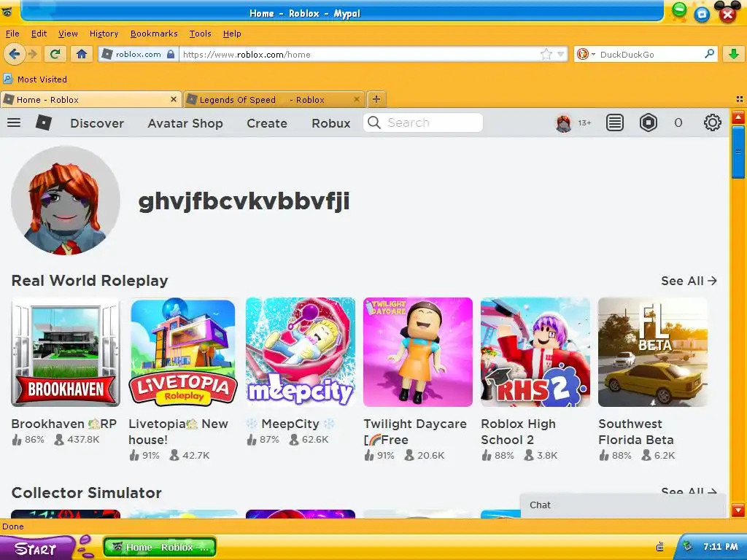Click the small avatar headshot in navbar

point(564,122)
